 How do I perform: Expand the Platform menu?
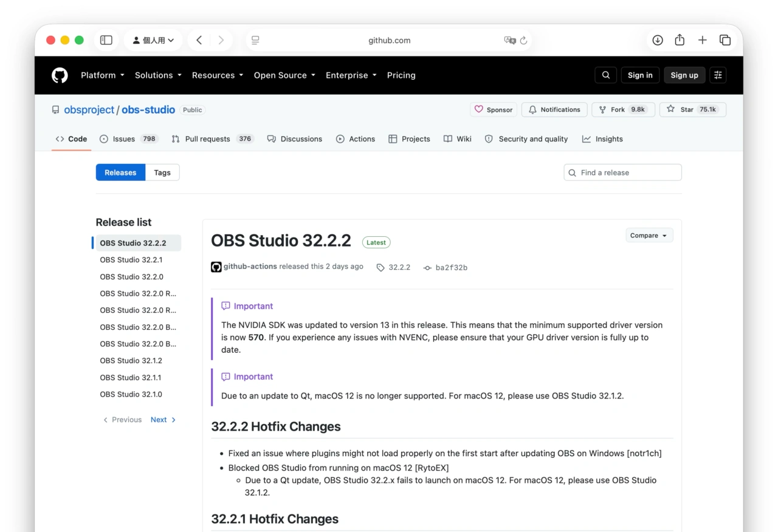point(102,75)
